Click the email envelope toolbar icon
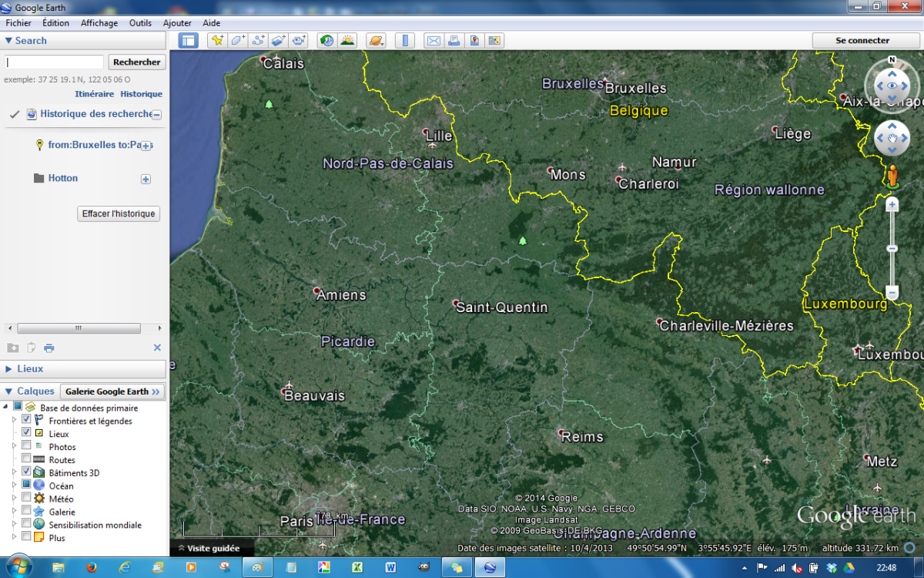 (x=434, y=41)
